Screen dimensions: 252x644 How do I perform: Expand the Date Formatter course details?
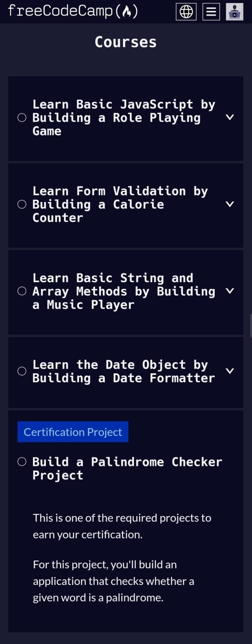tap(230, 371)
